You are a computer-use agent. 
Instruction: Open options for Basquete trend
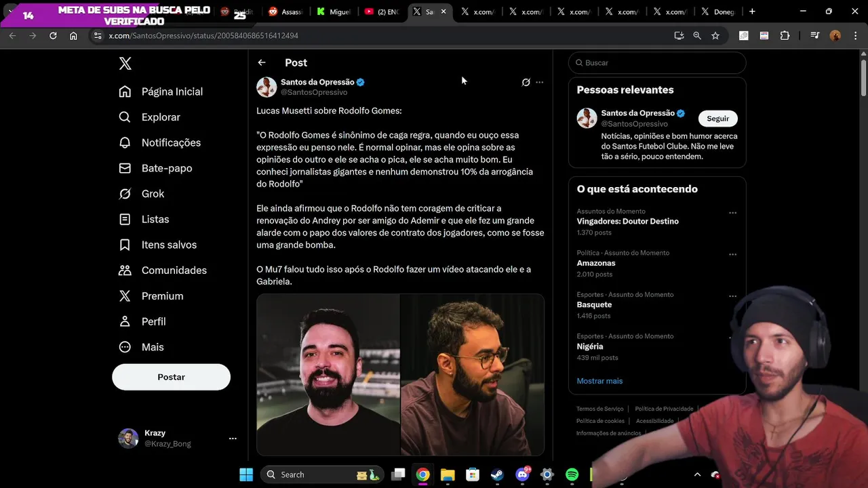[732, 296]
